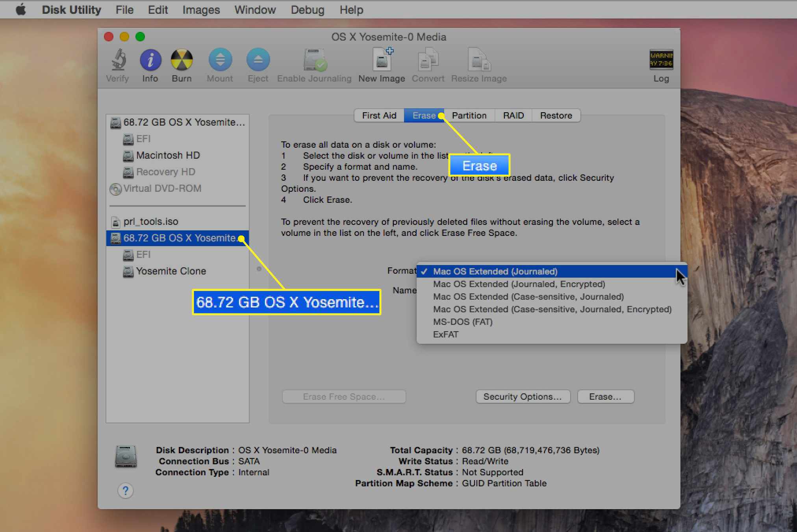
Task: Open the Help menu
Action: tap(351, 9)
